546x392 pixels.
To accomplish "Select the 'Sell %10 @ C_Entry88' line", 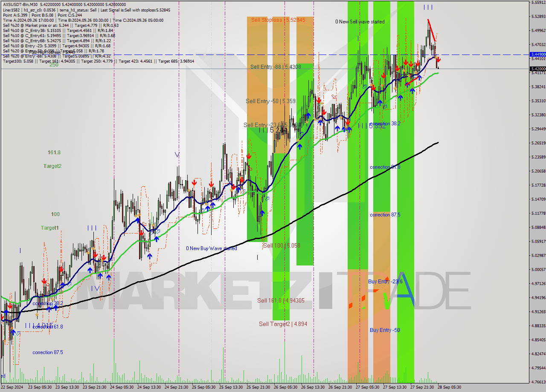I will 57,40.
